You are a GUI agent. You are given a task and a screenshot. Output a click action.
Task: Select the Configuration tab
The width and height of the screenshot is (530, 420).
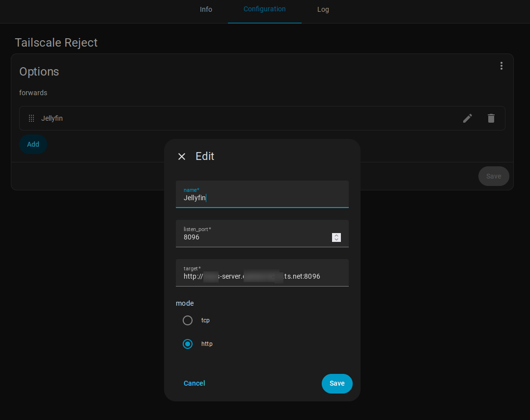264,9
